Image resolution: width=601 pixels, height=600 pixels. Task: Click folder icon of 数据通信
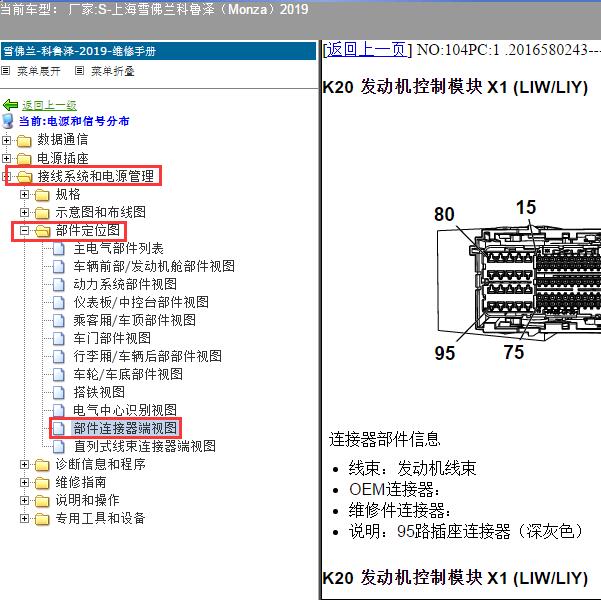[x=24, y=140]
